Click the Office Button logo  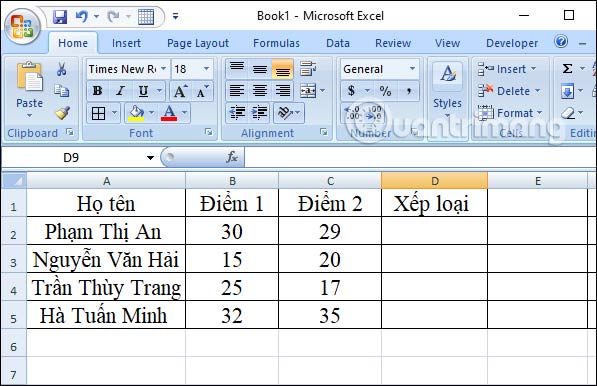point(22,26)
